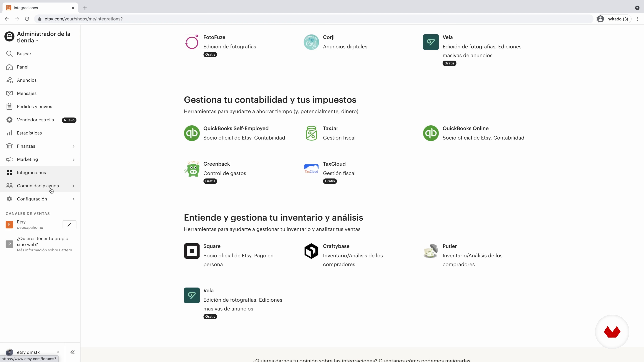This screenshot has width=644, height=362.
Task: Open the Chrome three-dot menu
Action: [x=637, y=19]
